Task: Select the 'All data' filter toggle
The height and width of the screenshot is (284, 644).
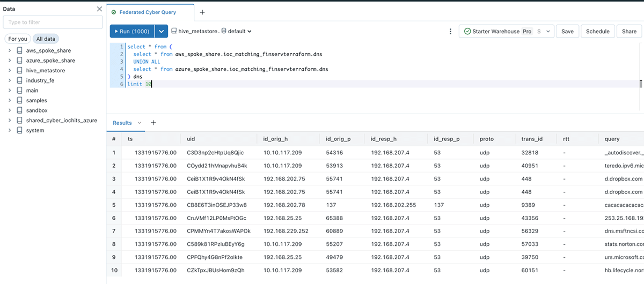Action: 46,39
